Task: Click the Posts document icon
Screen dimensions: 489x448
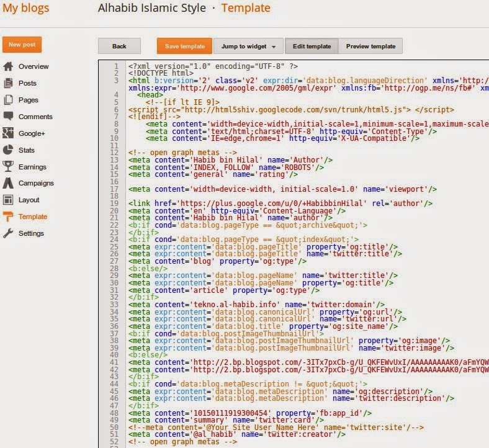Action: pyautogui.click(x=8, y=83)
